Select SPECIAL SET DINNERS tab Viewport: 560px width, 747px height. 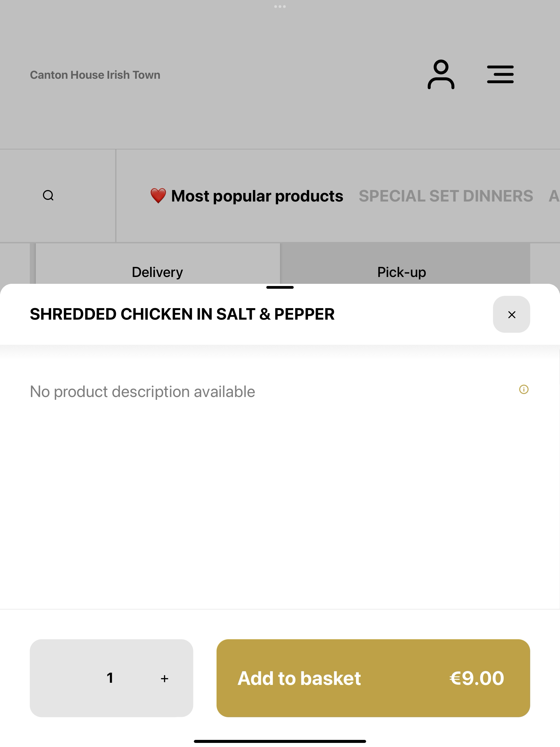[x=446, y=196]
